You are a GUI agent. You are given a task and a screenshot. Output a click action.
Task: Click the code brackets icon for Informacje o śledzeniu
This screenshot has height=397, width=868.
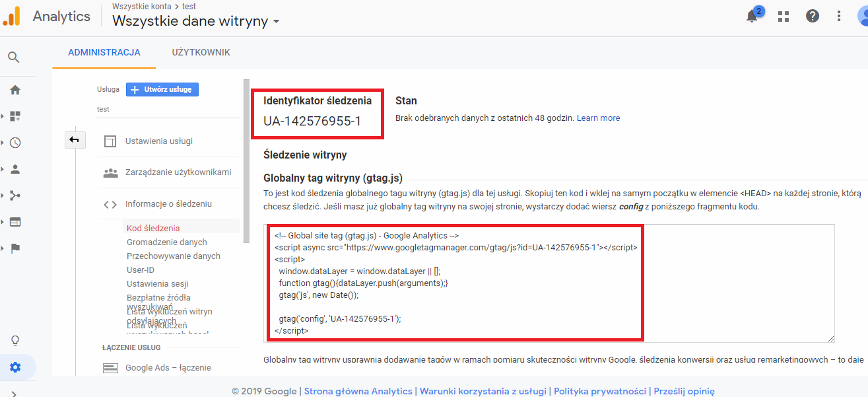tap(110, 205)
